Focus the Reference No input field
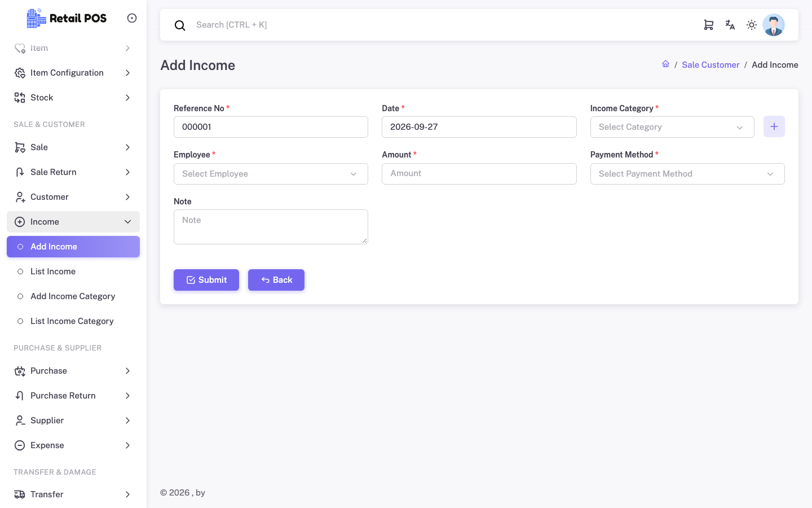The height and width of the screenshot is (508, 812). coord(271,127)
